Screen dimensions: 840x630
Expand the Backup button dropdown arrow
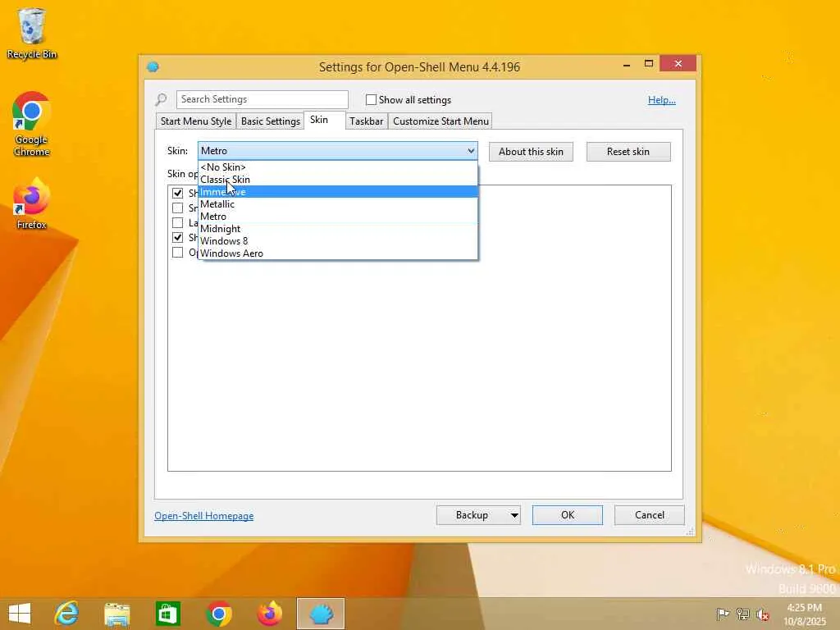click(x=514, y=515)
